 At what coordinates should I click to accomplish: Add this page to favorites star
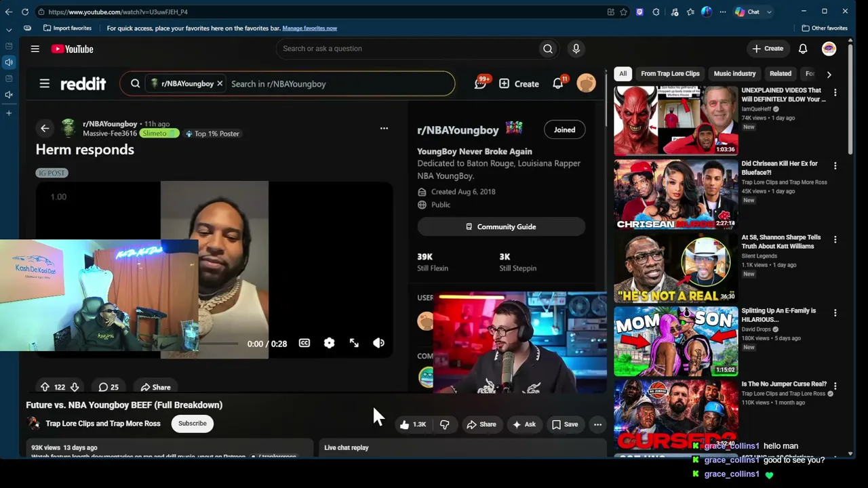pyautogui.click(x=623, y=12)
